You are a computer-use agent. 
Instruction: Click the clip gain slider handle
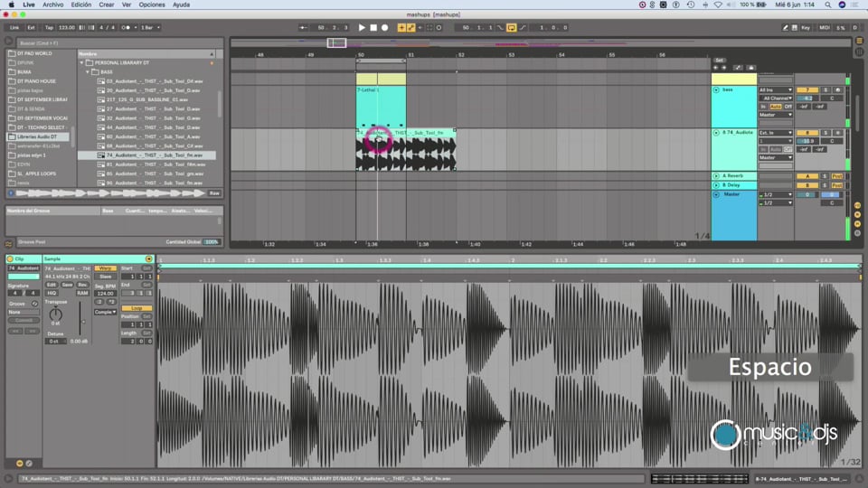pyautogui.click(x=83, y=322)
